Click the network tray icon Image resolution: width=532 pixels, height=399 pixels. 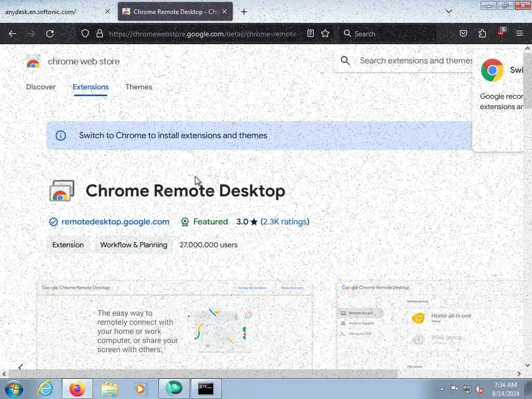467,390
